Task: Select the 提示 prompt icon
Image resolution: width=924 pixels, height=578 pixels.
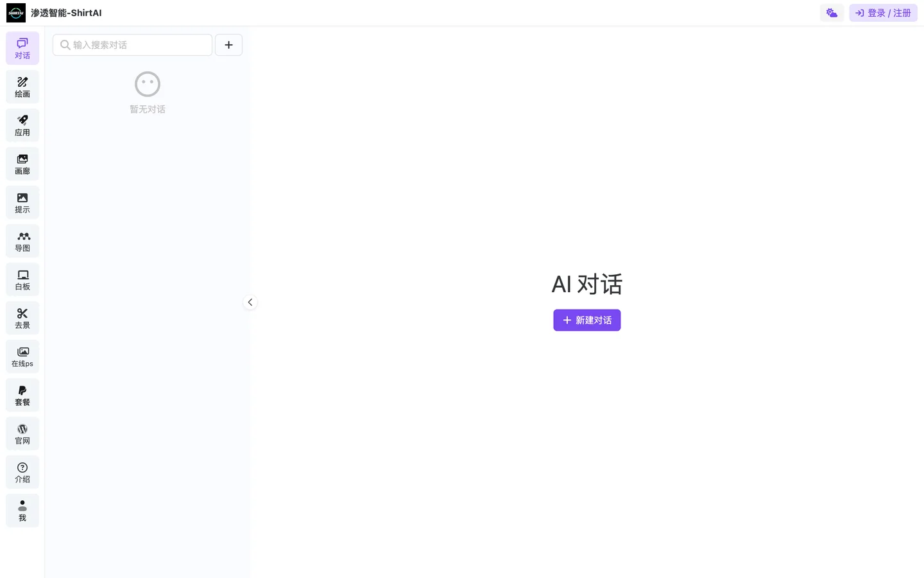Action: [x=22, y=202]
